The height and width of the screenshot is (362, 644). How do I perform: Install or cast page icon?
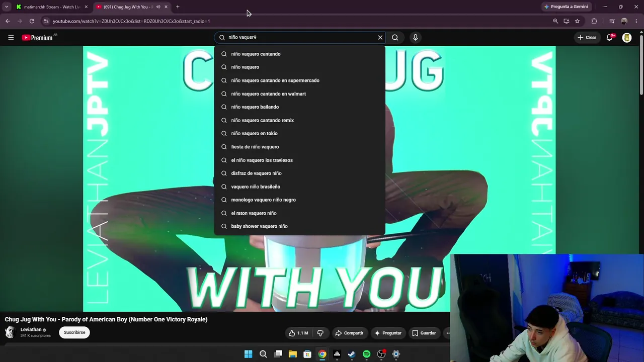click(x=567, y=21)
